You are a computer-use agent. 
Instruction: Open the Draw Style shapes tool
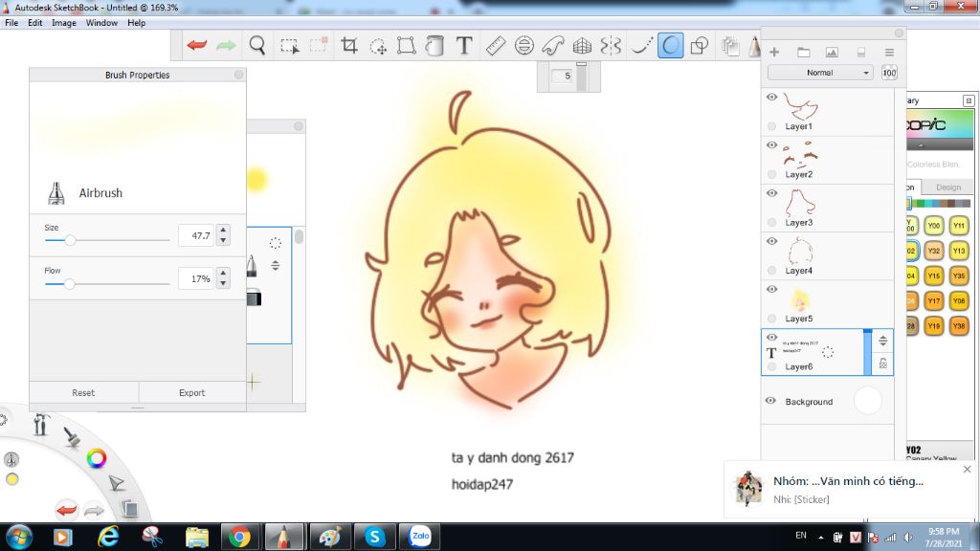700,45
